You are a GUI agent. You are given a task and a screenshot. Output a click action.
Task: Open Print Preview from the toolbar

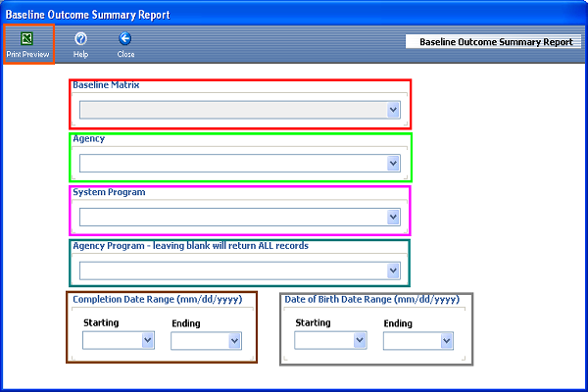tap(27, 39)
